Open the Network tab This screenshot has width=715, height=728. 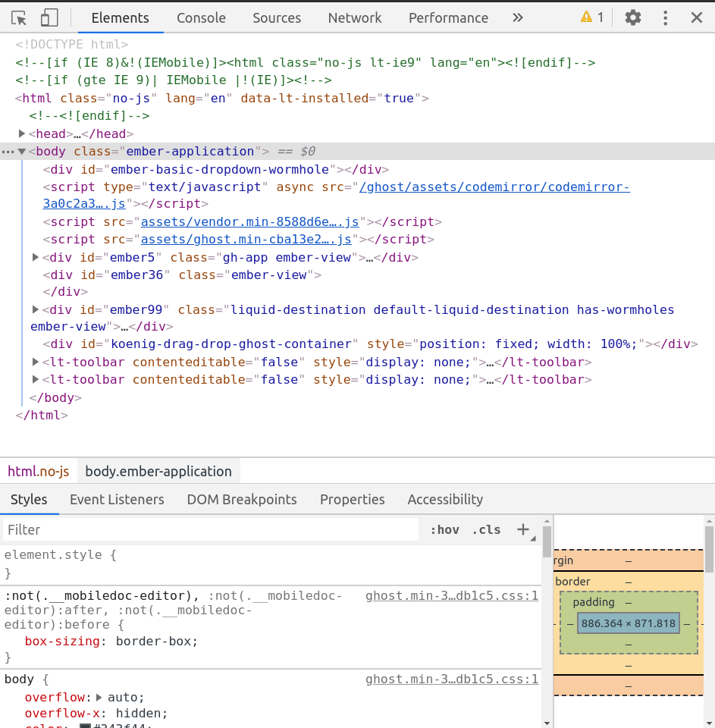[x=355, y=17]
